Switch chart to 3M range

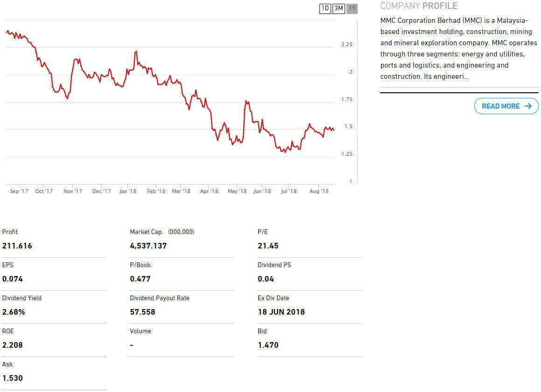pos(339,8)
